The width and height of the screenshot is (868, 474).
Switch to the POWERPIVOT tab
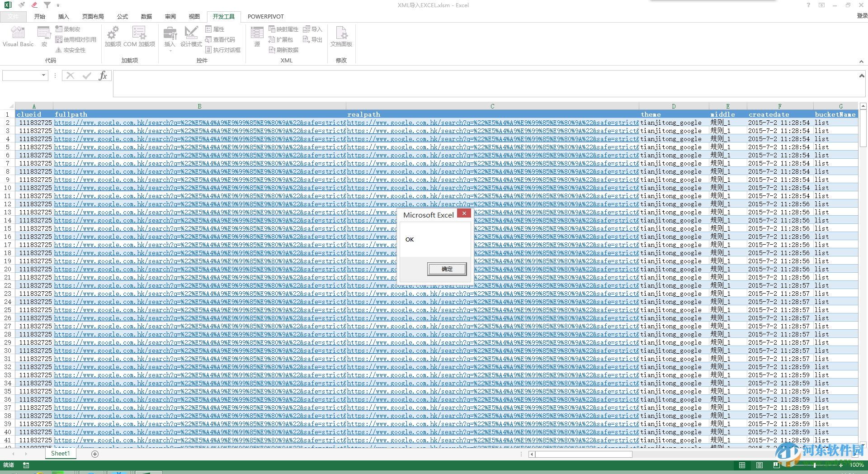click(x=266, y=17)
